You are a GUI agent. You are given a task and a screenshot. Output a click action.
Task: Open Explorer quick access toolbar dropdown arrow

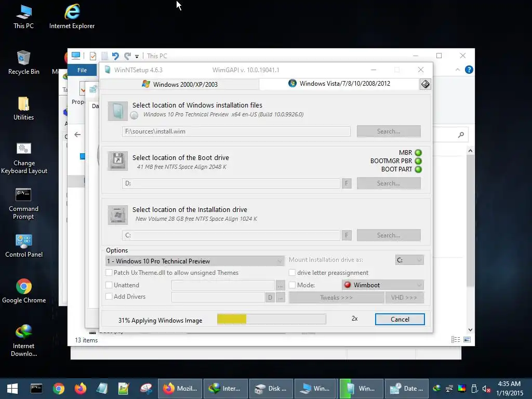[137, 56]
